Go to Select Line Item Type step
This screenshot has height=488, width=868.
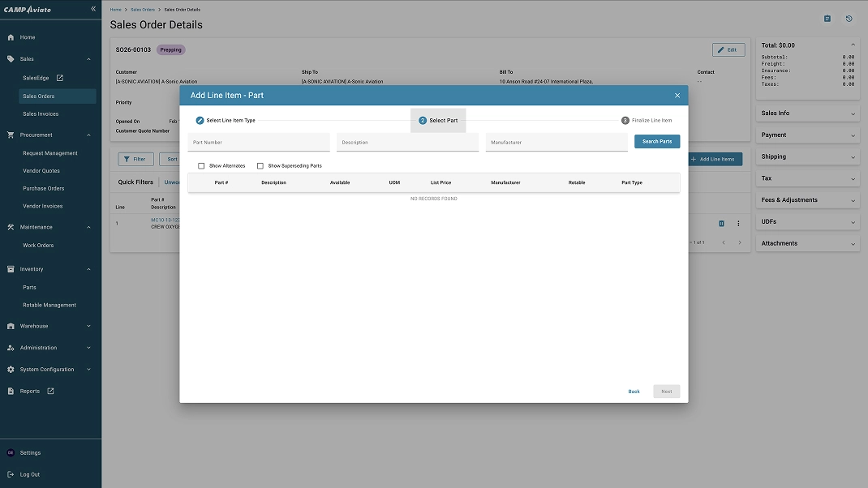[x=226, y=120]
